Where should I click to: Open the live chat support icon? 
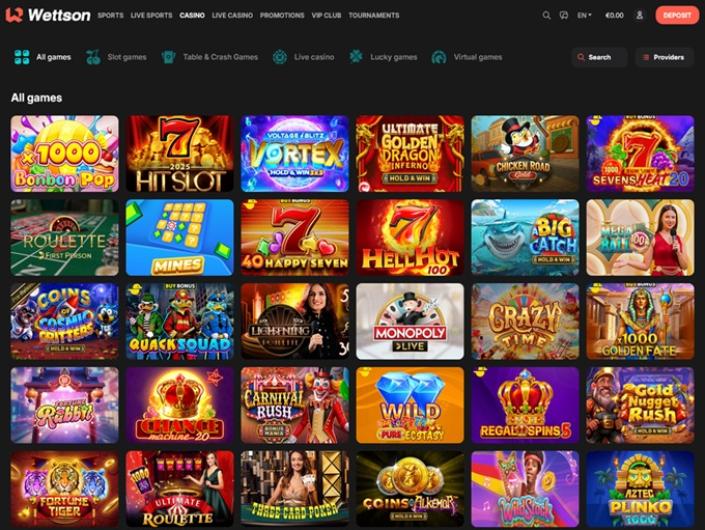tap(563, 15)
